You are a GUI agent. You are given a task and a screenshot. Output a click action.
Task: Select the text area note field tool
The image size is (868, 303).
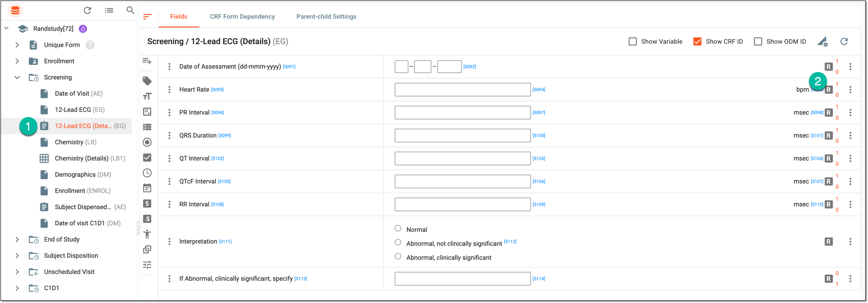pos(147,112)
